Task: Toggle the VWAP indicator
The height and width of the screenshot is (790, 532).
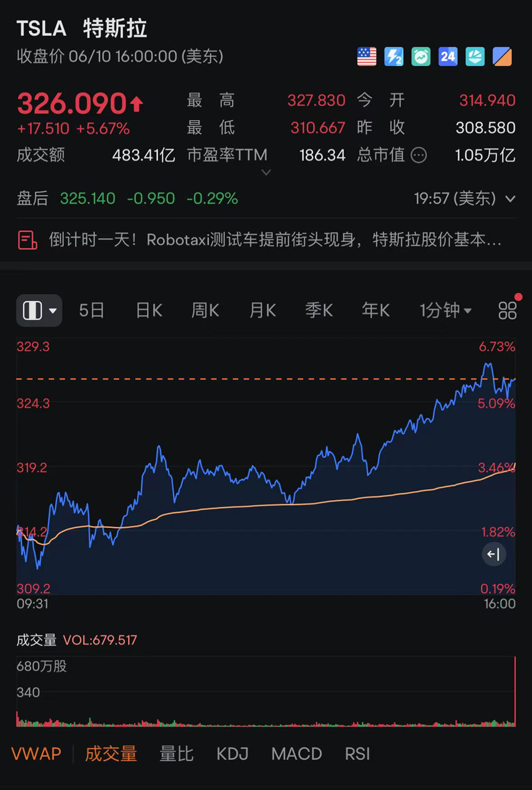Action: tap(35, 754)
